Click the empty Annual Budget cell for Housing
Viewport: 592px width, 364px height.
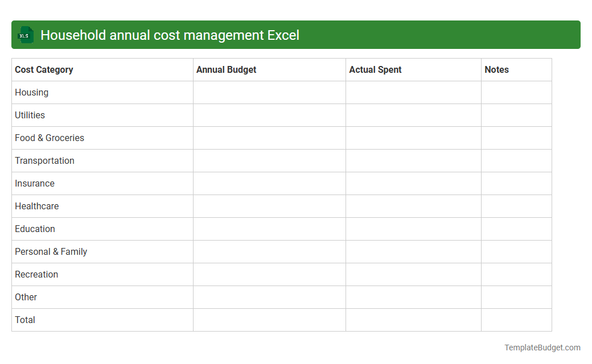tap(269, 92)
